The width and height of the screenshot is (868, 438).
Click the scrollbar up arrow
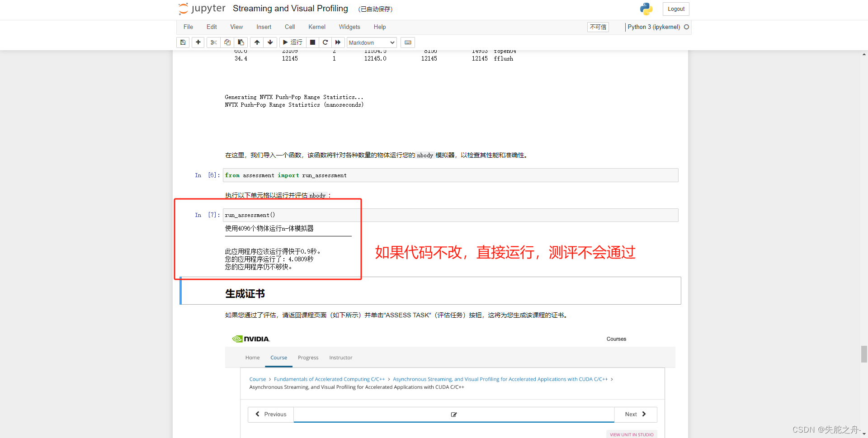pos(864,54)
